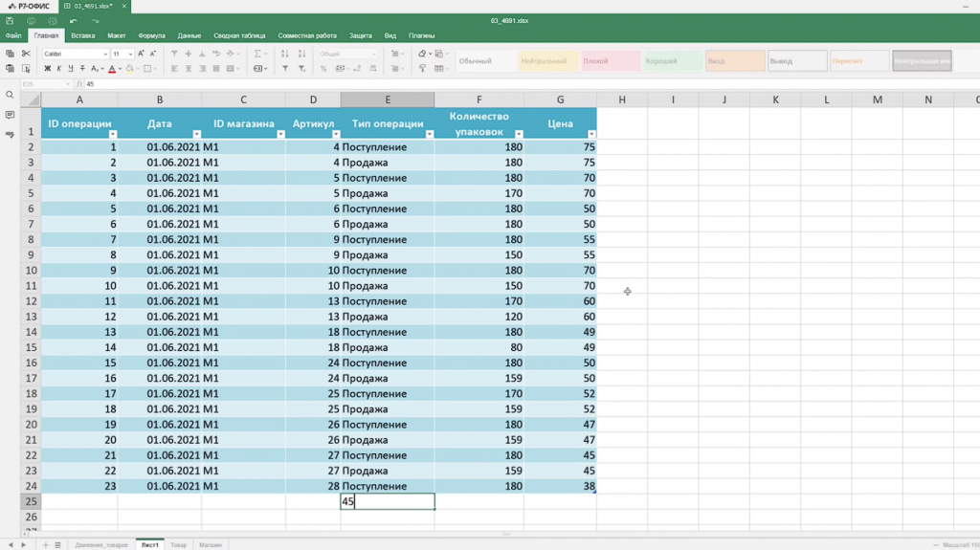Click sort descending icon
Image resolution: width=980 pixels, height=550 pixels.
click(301, 54)
